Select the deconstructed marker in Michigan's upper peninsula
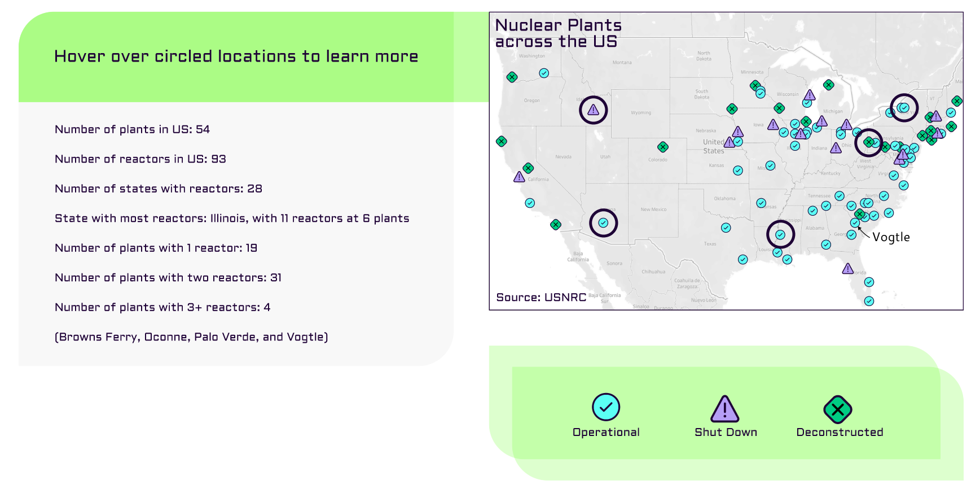 pyautogui.click(x=828, y=85)
